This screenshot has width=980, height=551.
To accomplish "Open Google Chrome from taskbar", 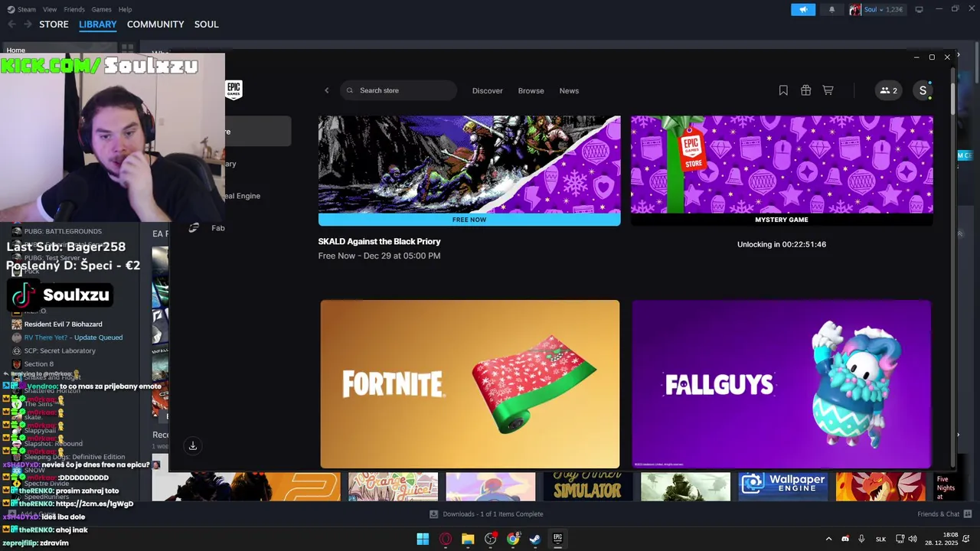I will (513, 539).
